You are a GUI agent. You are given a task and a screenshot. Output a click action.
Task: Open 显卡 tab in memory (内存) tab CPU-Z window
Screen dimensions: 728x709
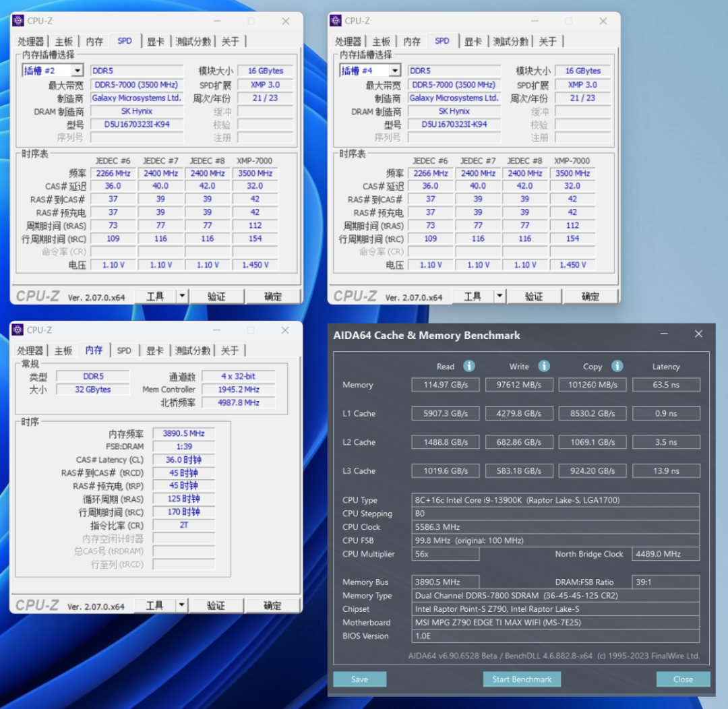155,350
